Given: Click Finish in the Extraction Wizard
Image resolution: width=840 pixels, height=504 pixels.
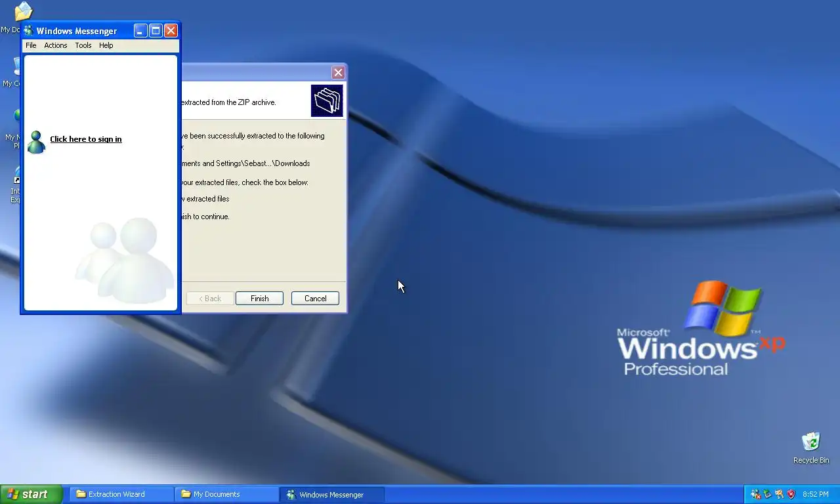Looking at the screenshot, I should point(260,298).
